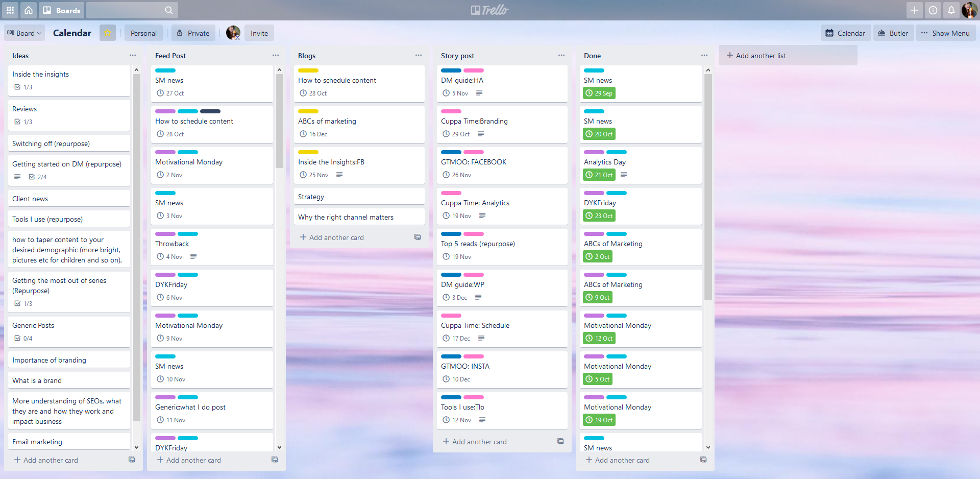Open notifications bell icon
Viewport: 980px width, 479px height.
click(x=951, y=10)
